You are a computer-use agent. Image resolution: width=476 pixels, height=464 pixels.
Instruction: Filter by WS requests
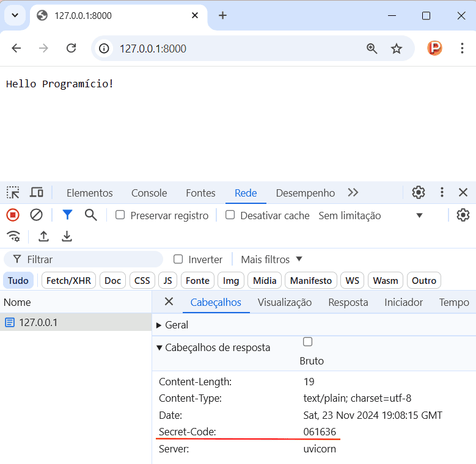(x=352, y=280)
